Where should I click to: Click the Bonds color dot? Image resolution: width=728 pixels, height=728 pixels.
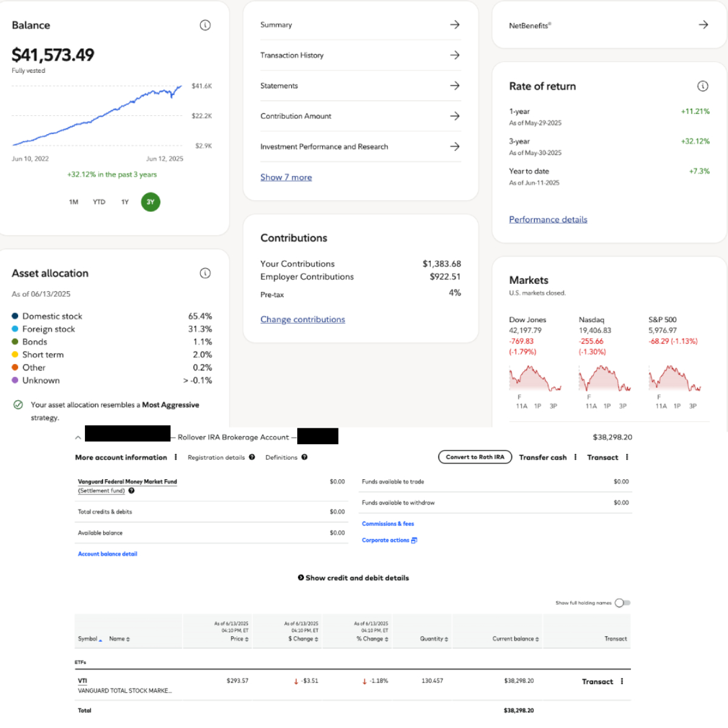[15, 342]
